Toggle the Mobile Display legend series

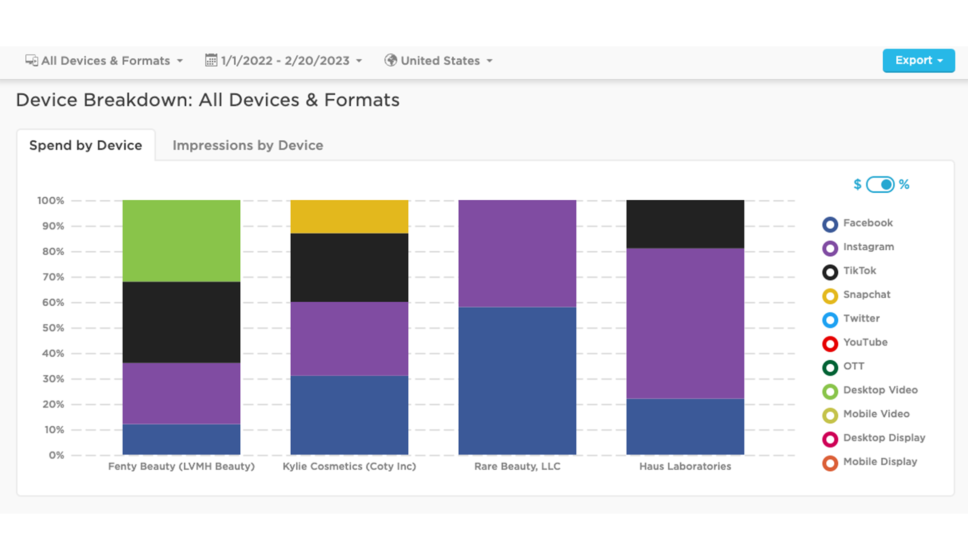pyautogui.click(x=870, y=462)
